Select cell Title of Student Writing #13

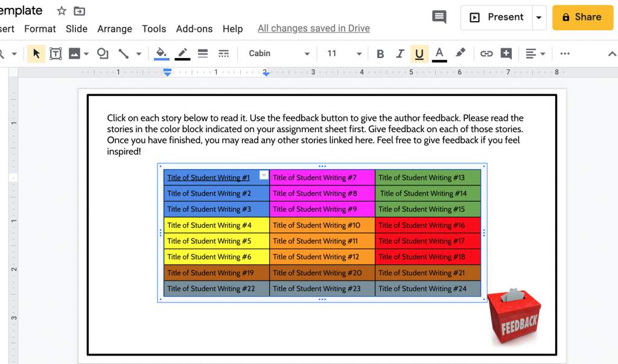[x=428, y=177]
